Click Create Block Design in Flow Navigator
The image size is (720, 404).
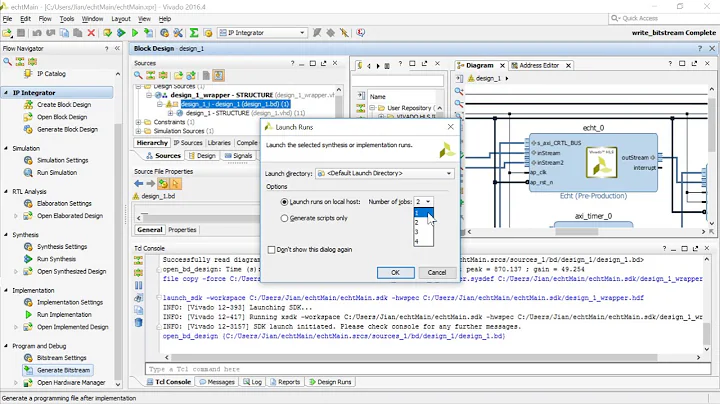[64, 105]
